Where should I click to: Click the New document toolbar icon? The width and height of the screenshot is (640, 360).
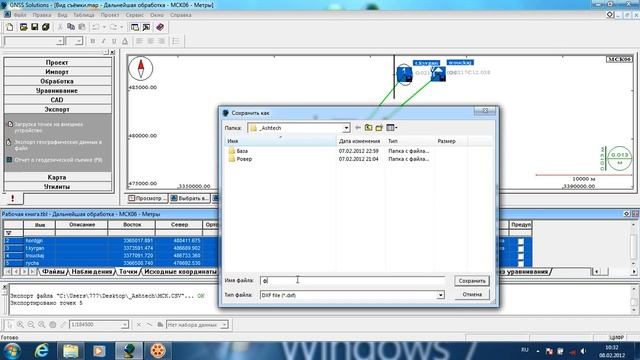point(10,27)
